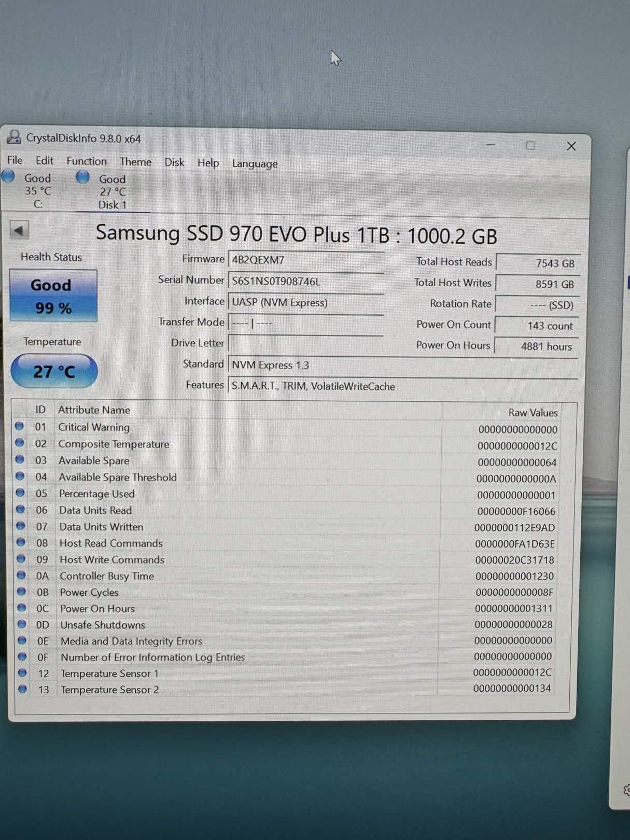This screenshot has width=630, height=840.
Task: Click the Interface field UASP (NVM Express)
Action: pyautogui.click(x=306, y=302)
